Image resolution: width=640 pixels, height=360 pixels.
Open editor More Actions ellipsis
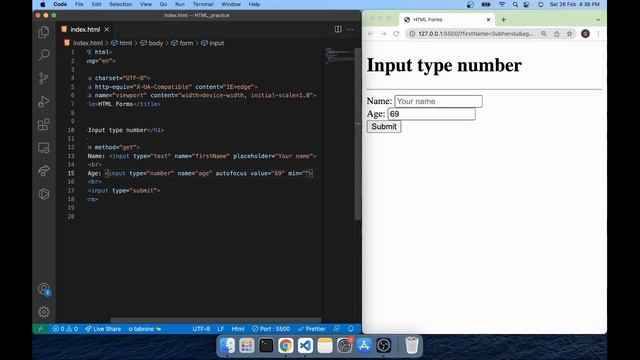351,29
